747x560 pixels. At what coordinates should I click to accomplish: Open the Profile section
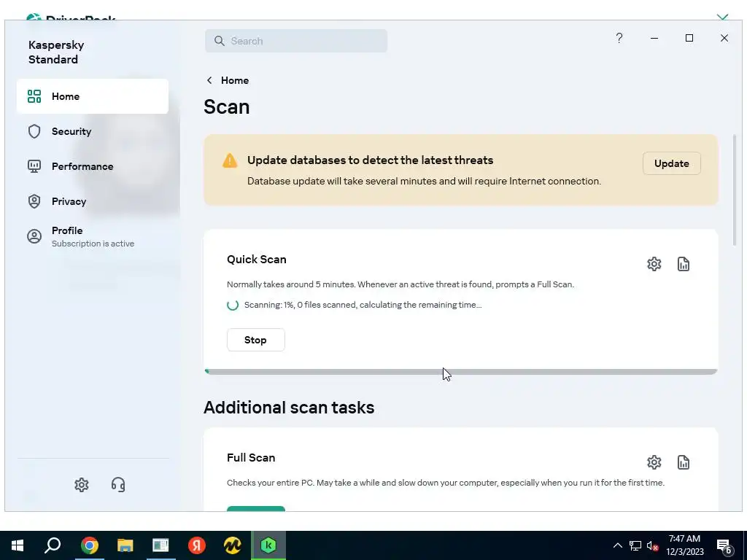[93, 237]
